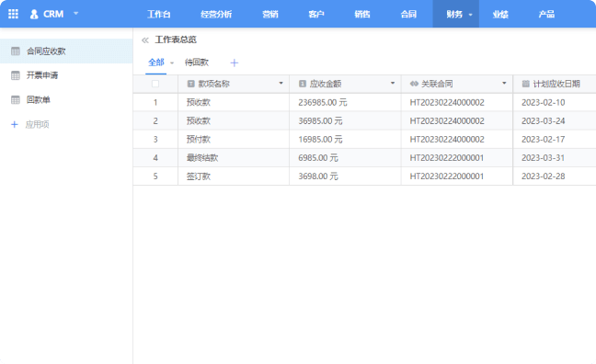Image resolution: width=596 pixels, height=364 pixels.
Task: Tick the select-all header checkbox
Action: click(155, 84)
